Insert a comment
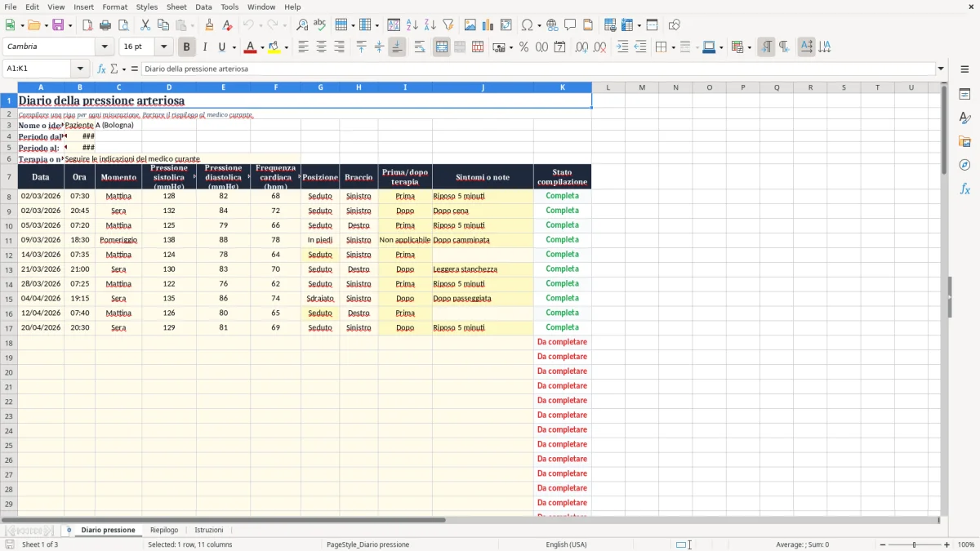 point(570,25)
